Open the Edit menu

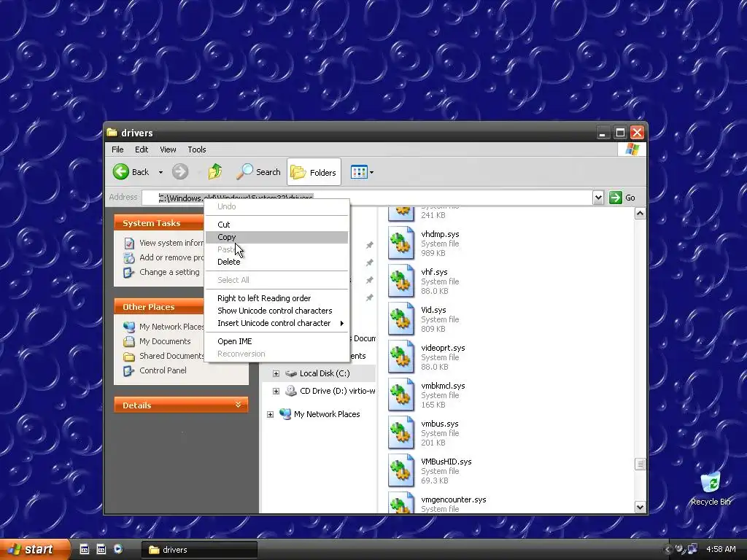click(142, 149)
